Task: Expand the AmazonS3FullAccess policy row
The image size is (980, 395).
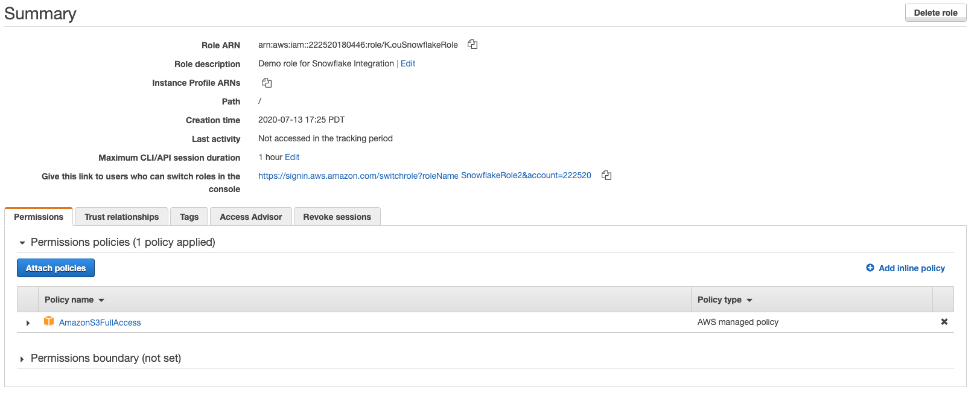Action: [x=28, y=323]
